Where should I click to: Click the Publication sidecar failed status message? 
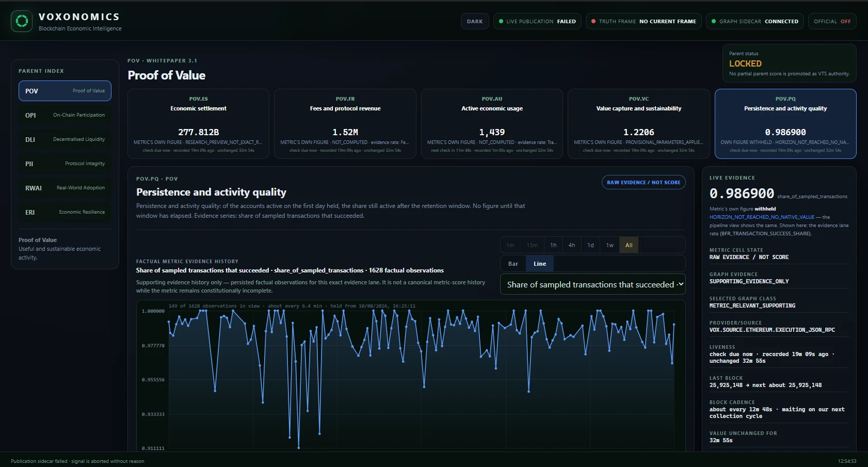tap(77, 461)
